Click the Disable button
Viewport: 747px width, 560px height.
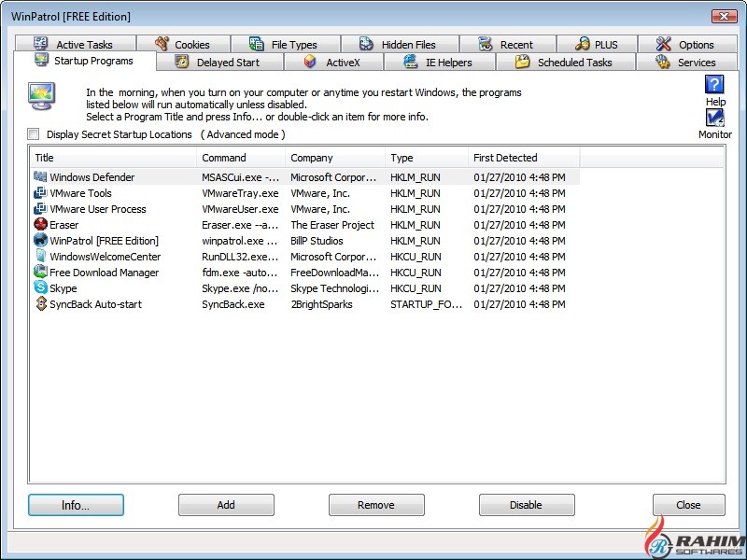coord(527,505)
